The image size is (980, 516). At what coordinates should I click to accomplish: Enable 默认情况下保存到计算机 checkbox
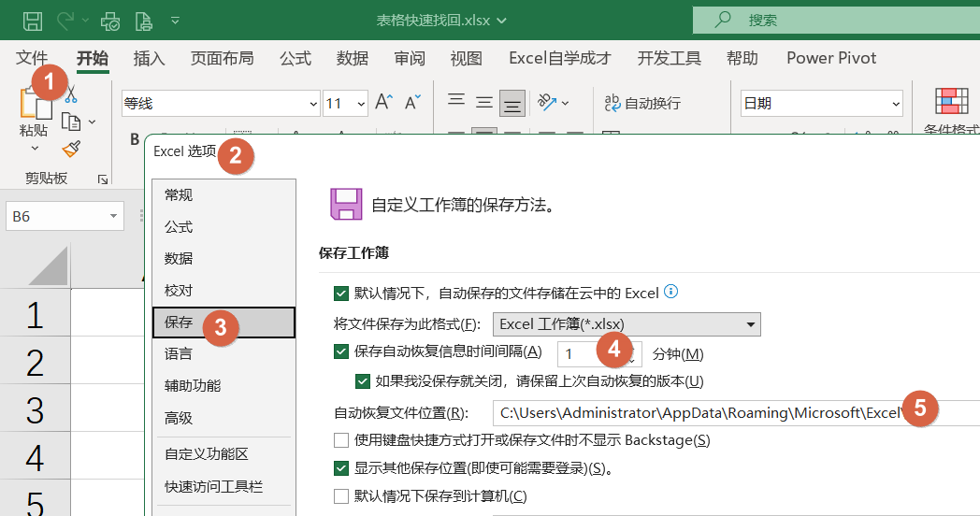(341, 496)
